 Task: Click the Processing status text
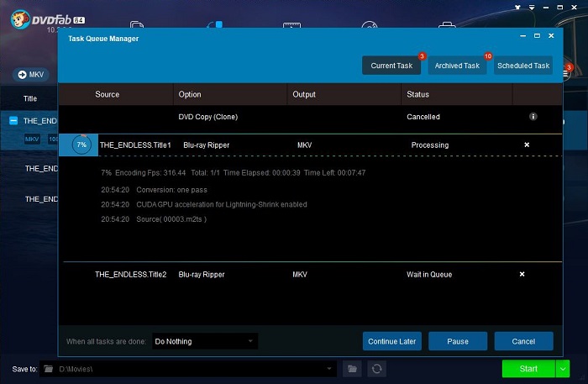coord(430,145)
